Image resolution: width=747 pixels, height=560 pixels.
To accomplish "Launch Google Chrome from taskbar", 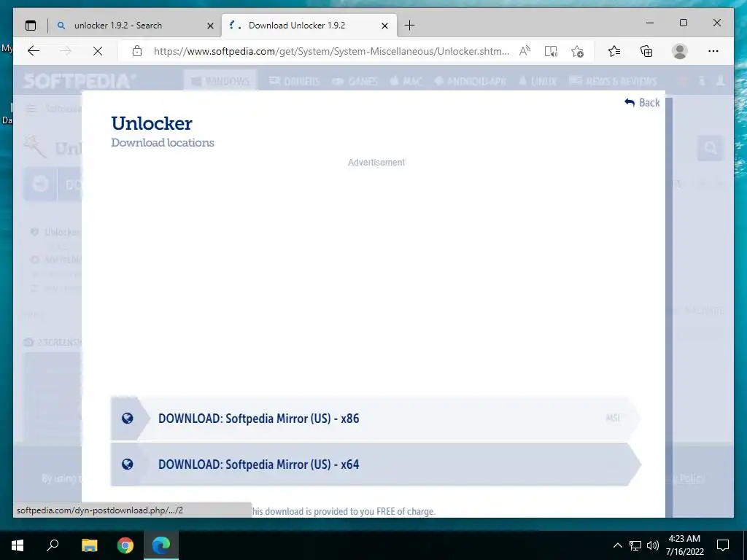I will click(x=125, y=545).
